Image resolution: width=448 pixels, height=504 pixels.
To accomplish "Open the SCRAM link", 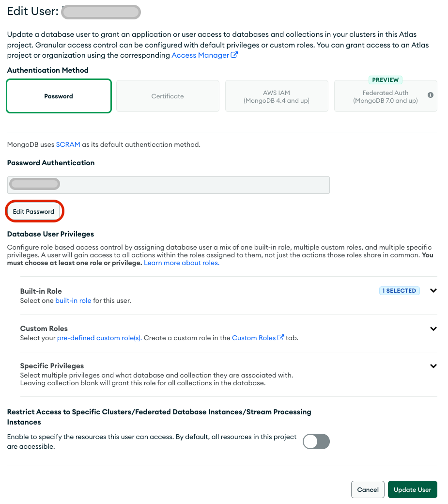I will coord(68,144).
